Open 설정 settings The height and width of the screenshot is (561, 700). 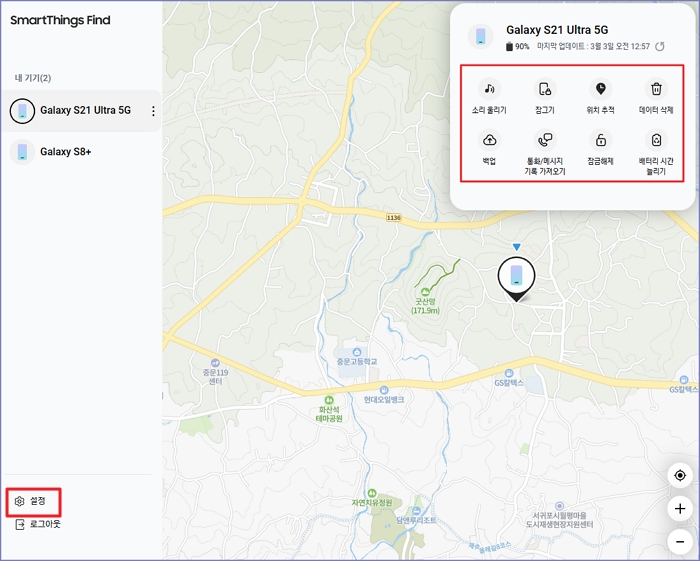31,501
